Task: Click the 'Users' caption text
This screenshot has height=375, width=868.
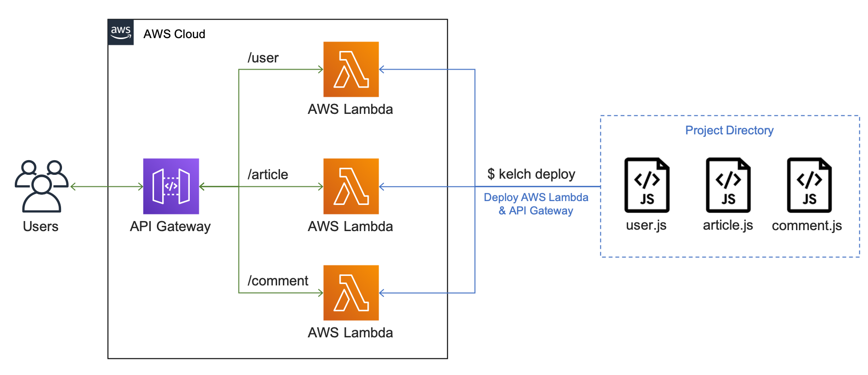Action: pos(41,226)
